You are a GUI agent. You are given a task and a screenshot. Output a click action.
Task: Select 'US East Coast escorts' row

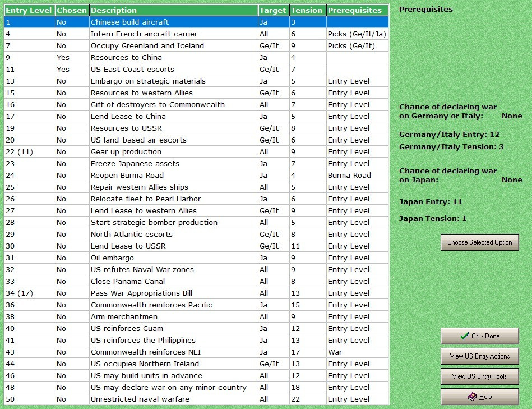coord(196,69)
